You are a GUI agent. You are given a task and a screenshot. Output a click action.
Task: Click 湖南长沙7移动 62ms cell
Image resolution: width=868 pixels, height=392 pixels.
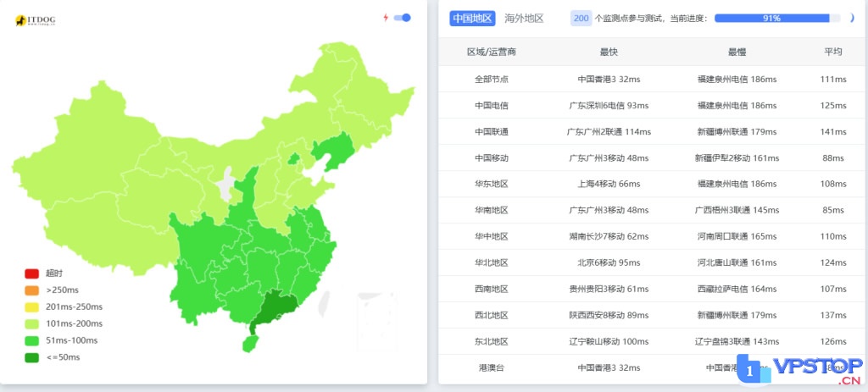click(609, 236)
